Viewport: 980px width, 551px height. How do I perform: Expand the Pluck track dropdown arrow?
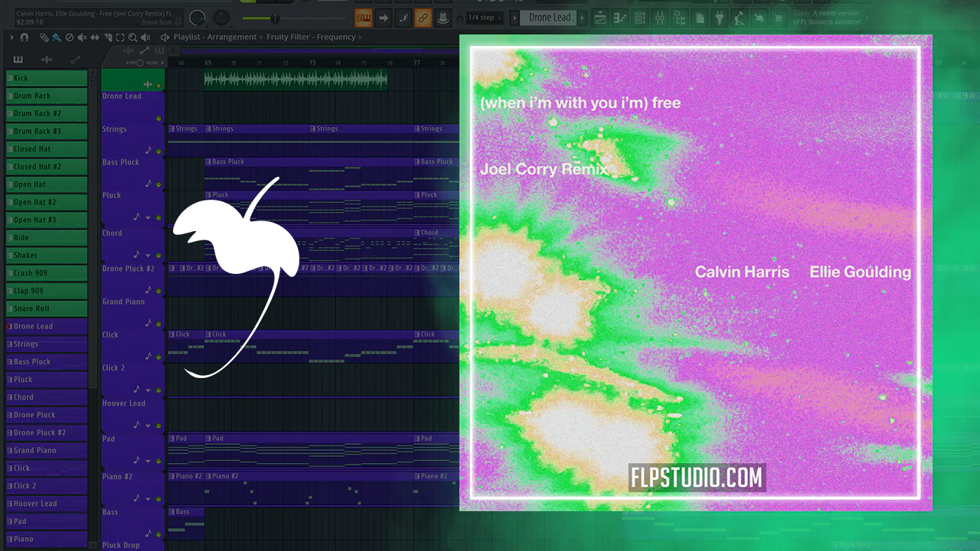tap(148, 217)
